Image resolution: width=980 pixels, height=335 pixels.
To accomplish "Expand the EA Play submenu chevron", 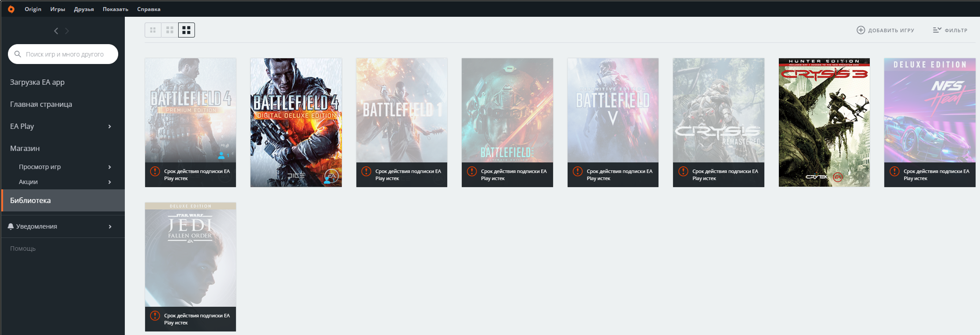I will click(110, 127).
